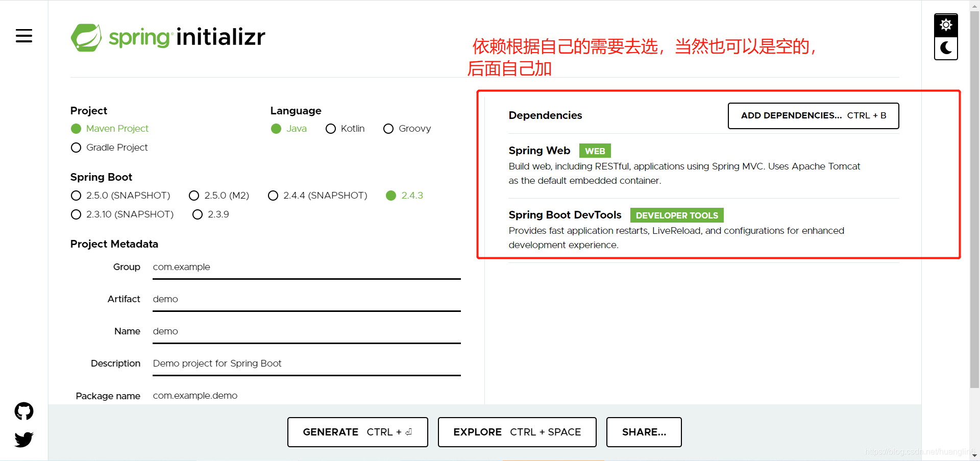
Task: Click the Share button
Action: [644, 432]
